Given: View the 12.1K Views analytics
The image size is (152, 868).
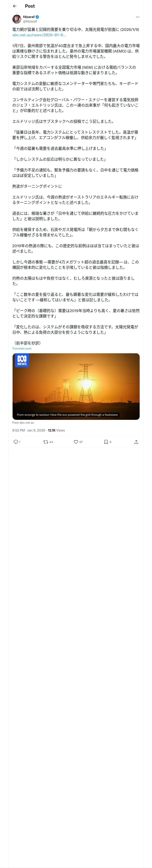Looking at the screenshot, I should pyautogui.click(x=56, y=430).
